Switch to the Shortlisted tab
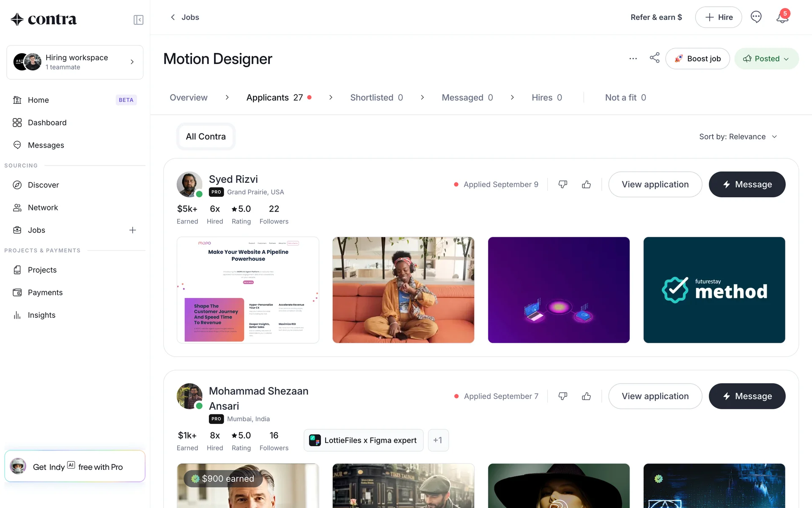 click(x=376, y=98)
